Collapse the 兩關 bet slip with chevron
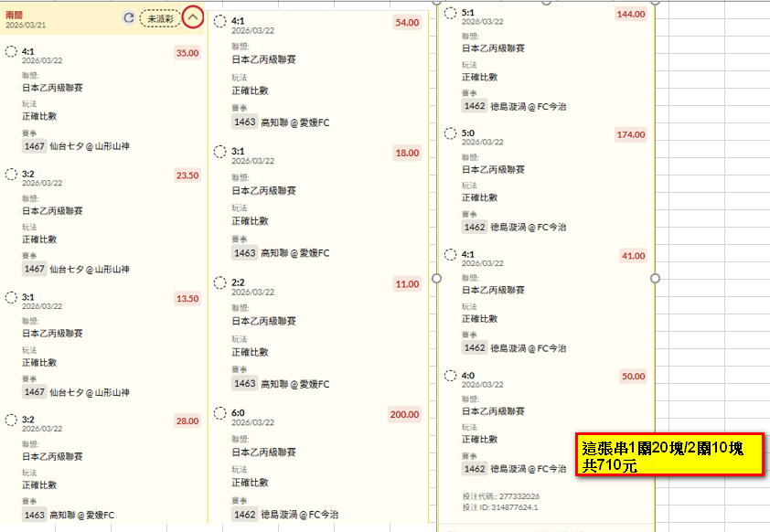770x532 pixels. (x=192, y=17)
